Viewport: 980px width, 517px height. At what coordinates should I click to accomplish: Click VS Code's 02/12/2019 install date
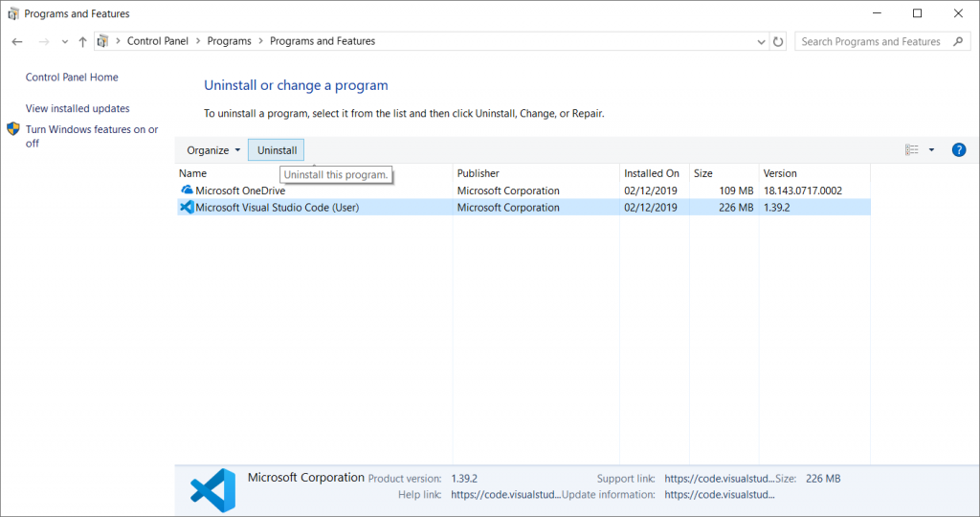click(x=650, y=208)
